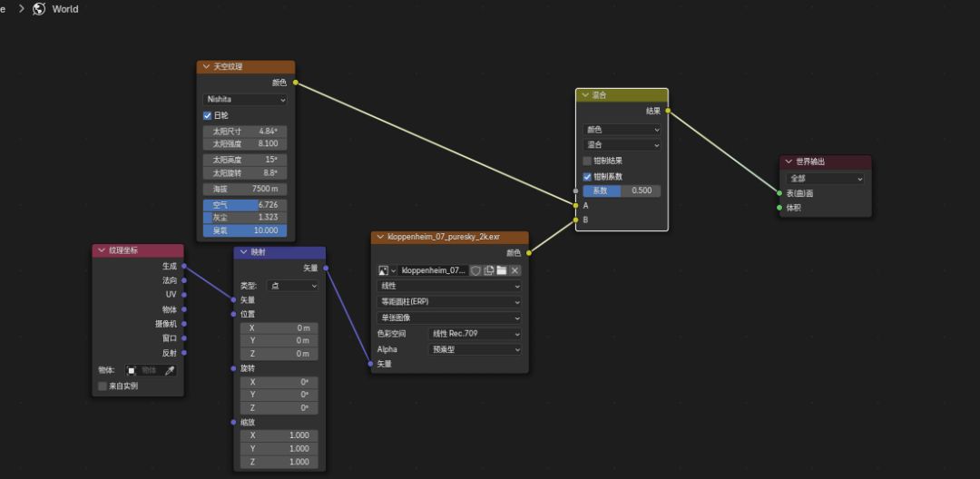Screen dimensions: 980x479
Task: Disable the 日轮 sun disc checkbox
Action: pos(208,115)
